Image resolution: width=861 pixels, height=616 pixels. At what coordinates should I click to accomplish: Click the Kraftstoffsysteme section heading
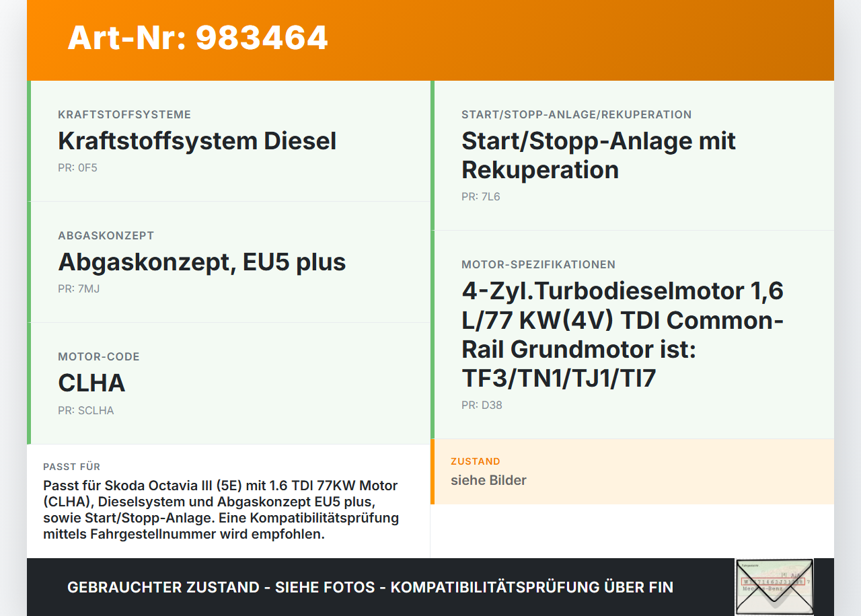tap(124, 114)
